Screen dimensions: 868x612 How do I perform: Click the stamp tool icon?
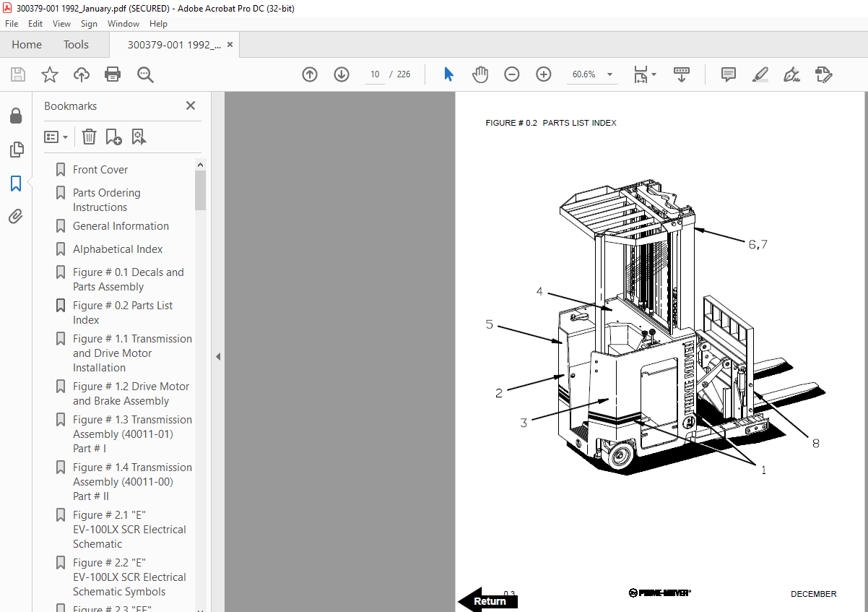point(823,74)
